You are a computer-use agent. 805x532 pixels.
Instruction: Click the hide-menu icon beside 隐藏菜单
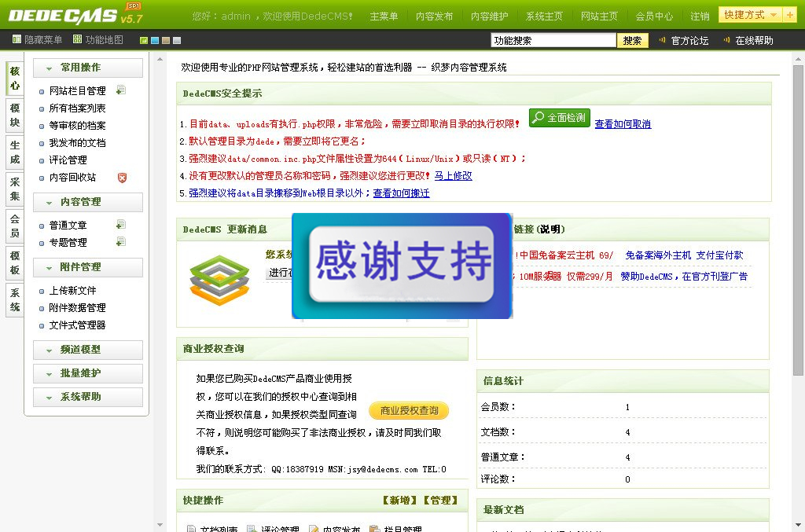[x=17, y=39]
